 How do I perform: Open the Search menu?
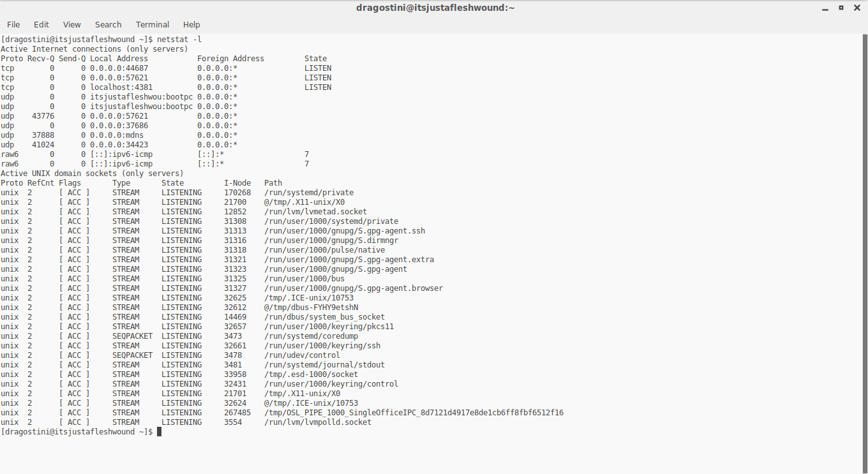pos(108,24)
